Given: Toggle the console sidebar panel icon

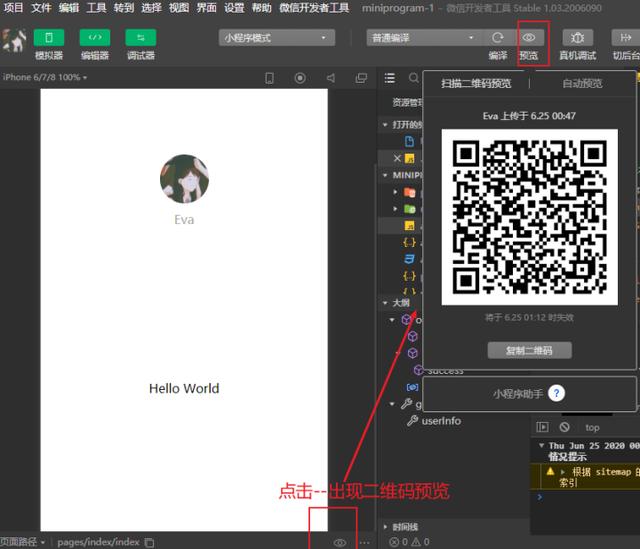Looking at the screenshot, I should [542, 427].
